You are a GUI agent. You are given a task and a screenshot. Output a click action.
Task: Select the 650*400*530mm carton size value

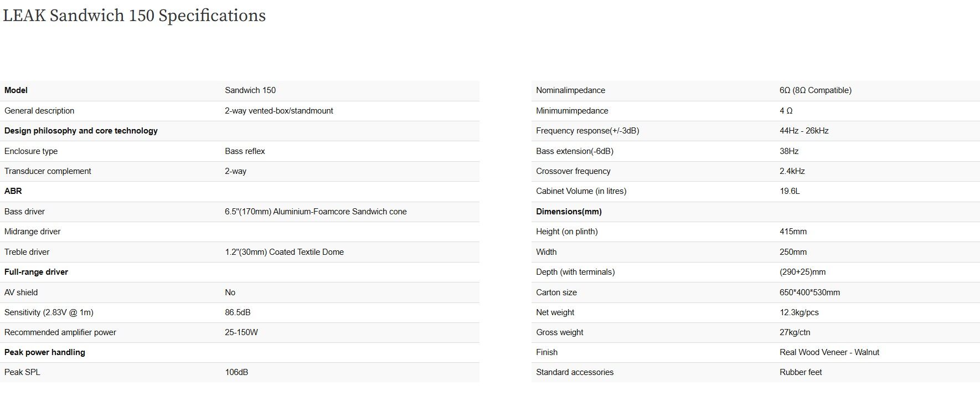pos(809,292)
